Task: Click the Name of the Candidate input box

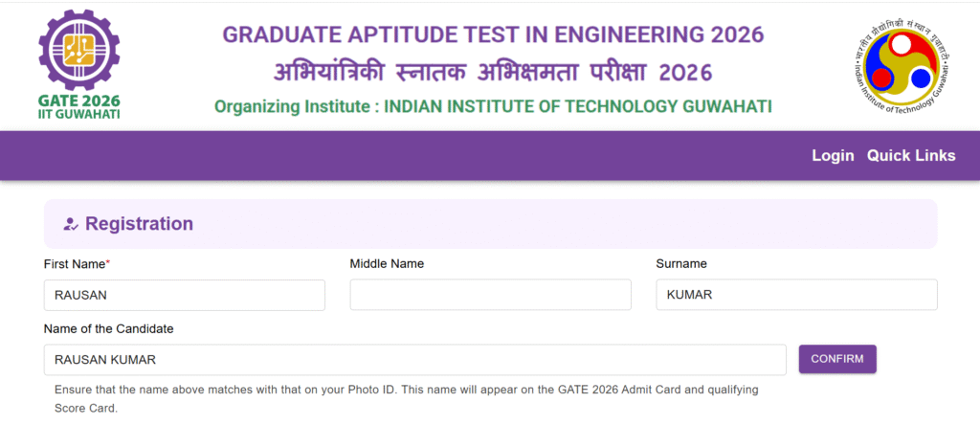Action: [x=415, y=360]
